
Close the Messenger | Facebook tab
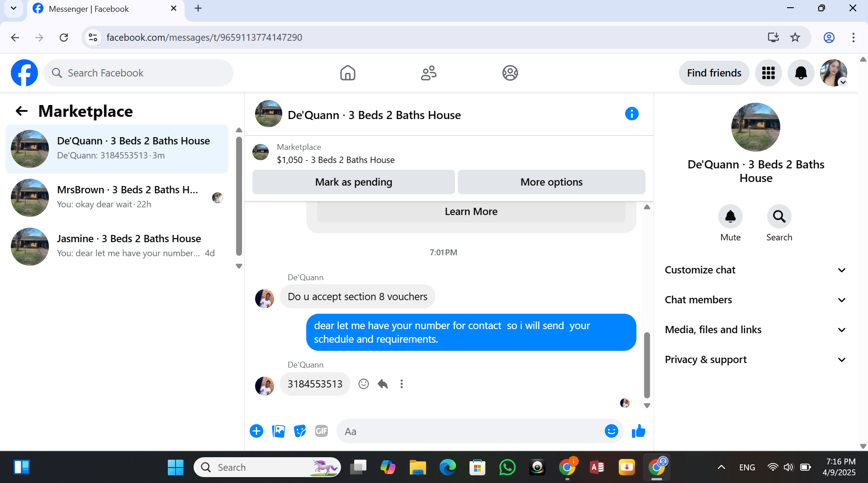(174, 9)
